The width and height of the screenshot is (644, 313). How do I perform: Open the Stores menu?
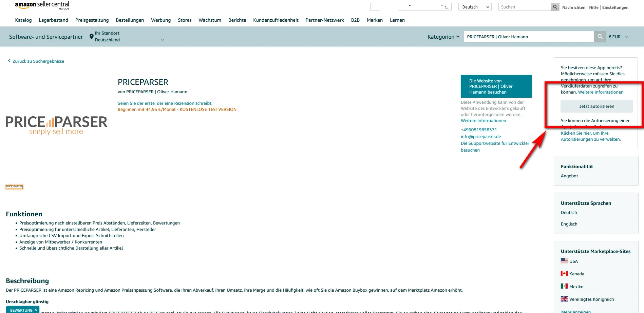coord(185,20)
